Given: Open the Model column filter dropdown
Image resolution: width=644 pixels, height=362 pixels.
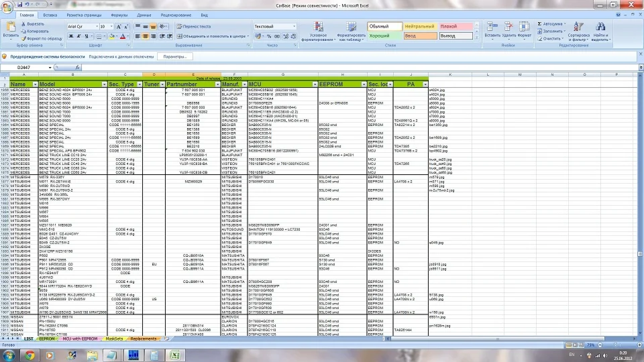Looking at the screenshot, I should (103, 84).
